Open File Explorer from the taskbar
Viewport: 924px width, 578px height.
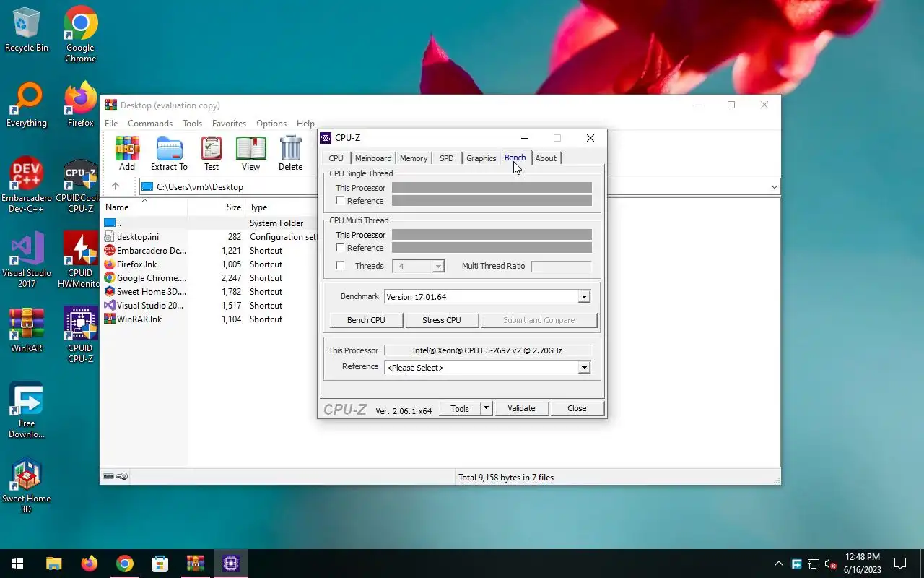pos(54,564)
